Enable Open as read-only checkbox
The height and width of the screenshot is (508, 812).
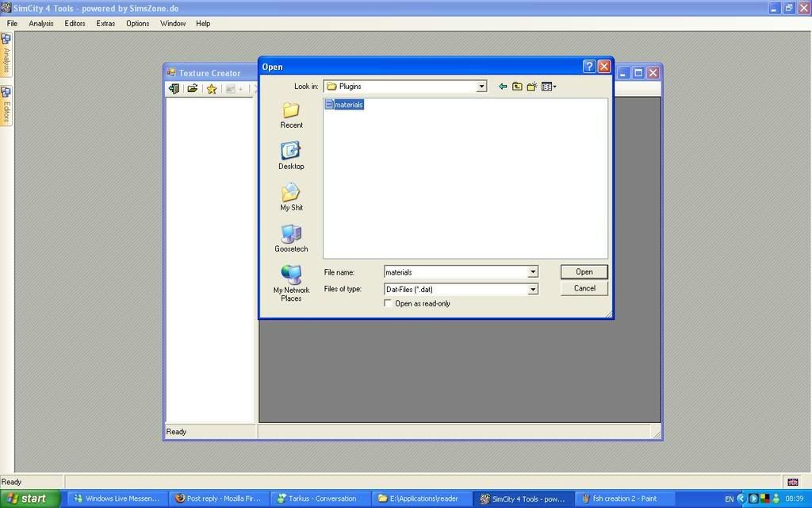coord(387,303)
